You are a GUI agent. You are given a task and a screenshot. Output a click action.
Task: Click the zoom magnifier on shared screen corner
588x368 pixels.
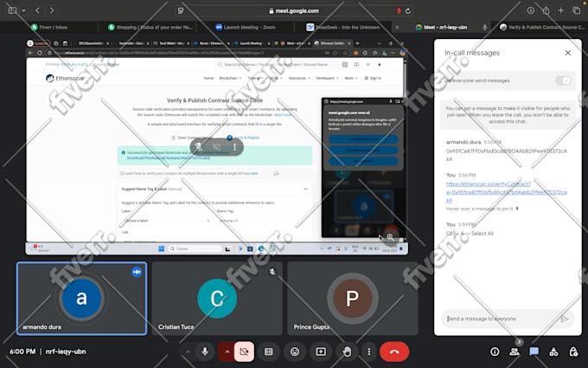[390, 237]
